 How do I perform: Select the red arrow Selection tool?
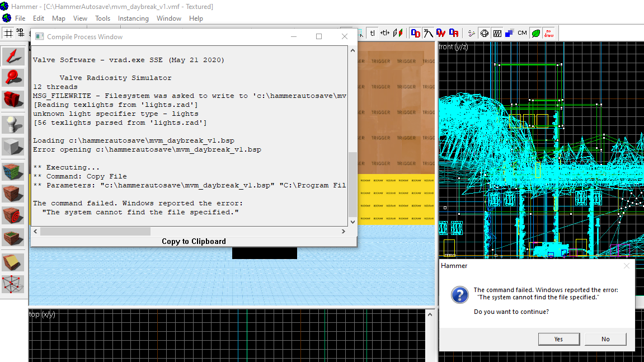pos(13,56)
